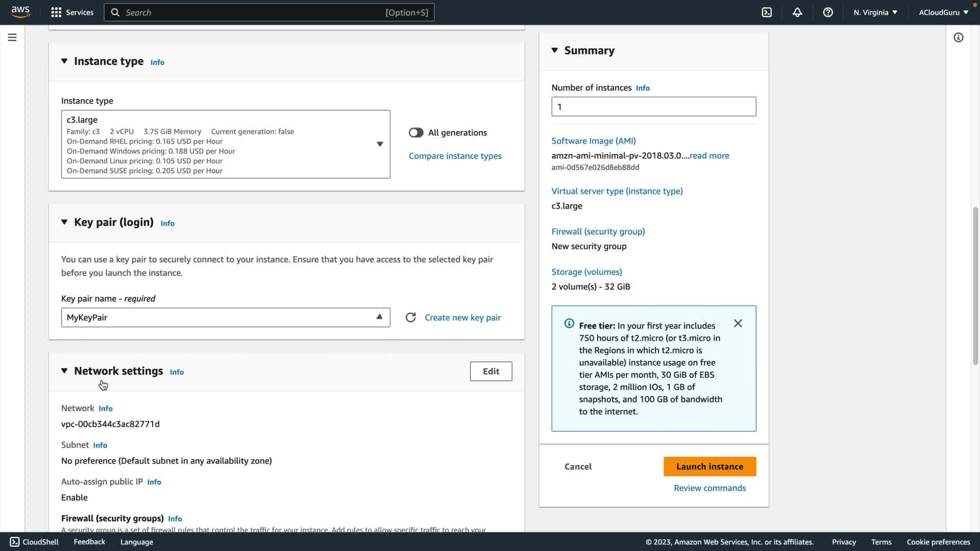
Task: Click the info panel icon at right edge
Action: pyautogui.click(x=958, y=37)
